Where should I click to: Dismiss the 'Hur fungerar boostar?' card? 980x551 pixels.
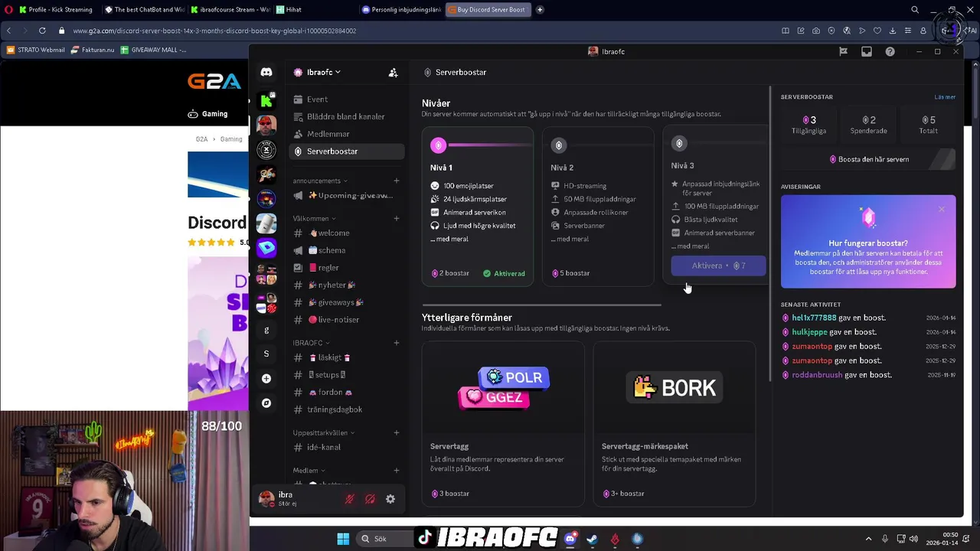pyautogui.click(x=942, y=209)
